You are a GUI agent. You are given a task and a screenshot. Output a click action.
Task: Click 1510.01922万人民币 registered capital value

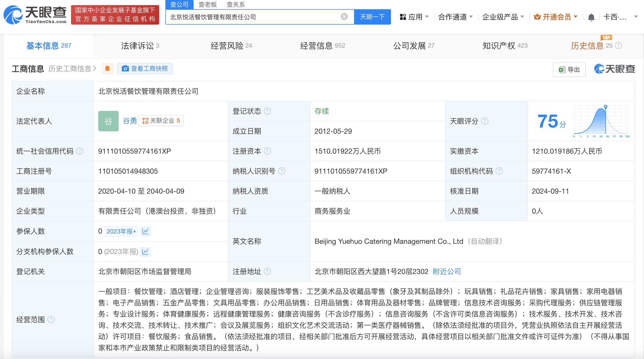pyautogui.click(x=348, y=151)
